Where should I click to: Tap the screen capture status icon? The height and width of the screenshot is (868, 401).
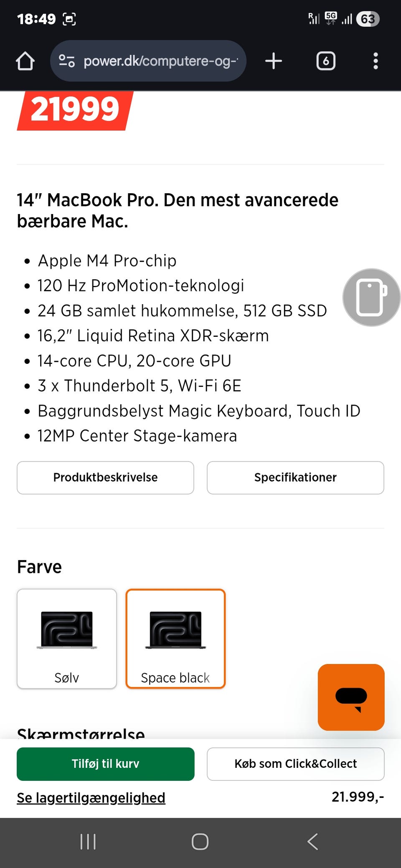(x=69, y=19)
